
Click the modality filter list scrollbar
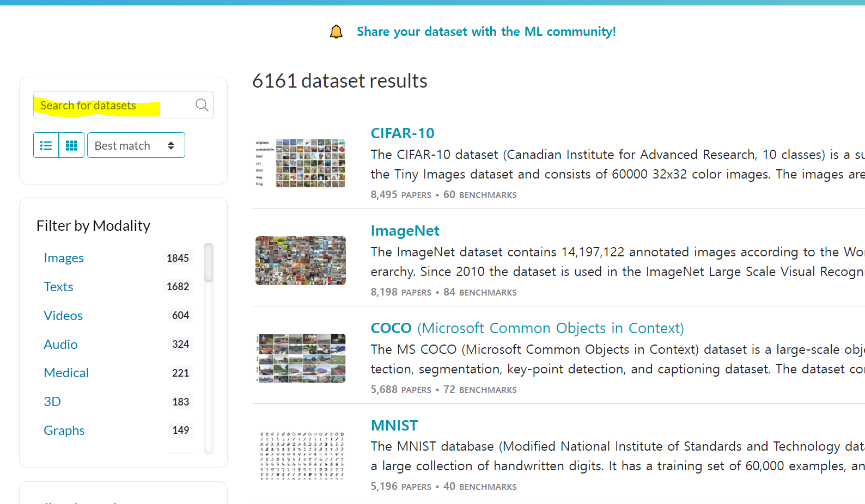pyautogui.click(x=209, y=262)
